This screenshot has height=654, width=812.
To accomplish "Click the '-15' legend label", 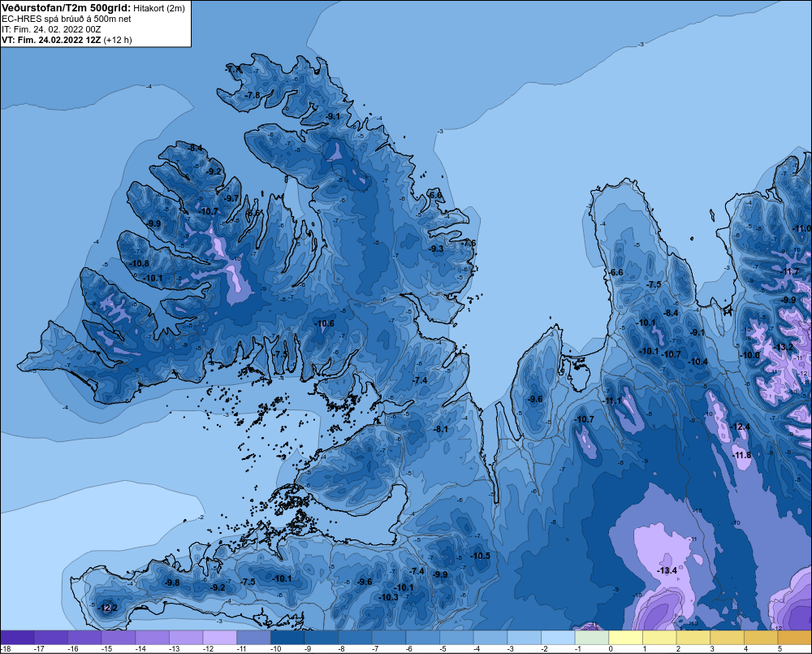I will (x=106, y=649).
